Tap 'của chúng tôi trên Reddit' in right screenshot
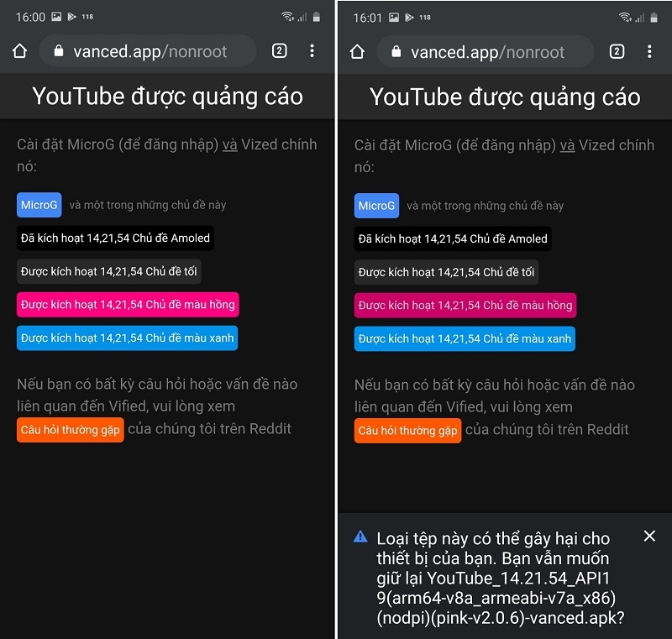Image resolution: width=672 pixels, height=639 pixels. [548, 430]
